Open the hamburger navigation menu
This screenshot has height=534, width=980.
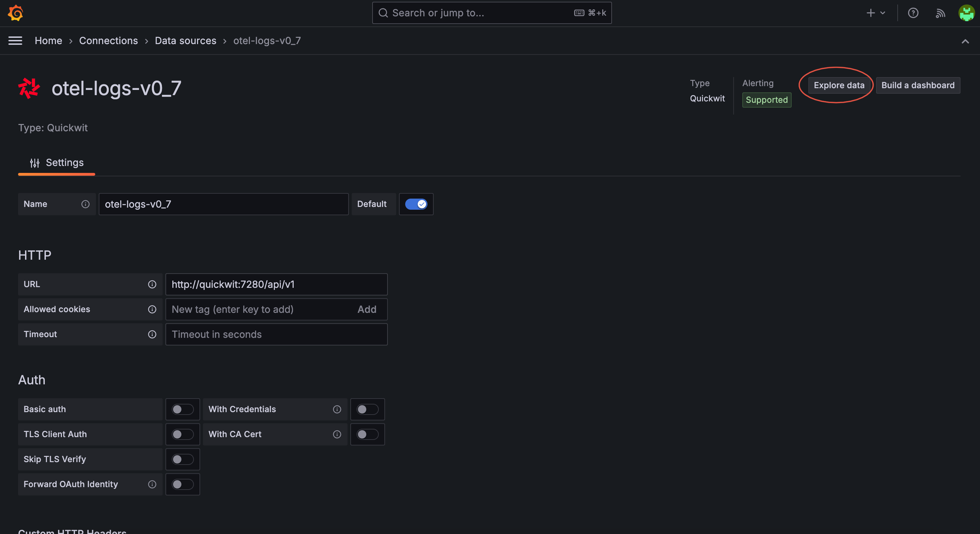coord(15,41)
